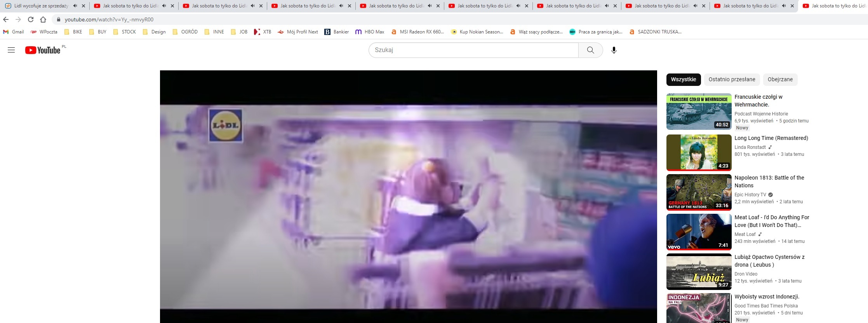Reload the current YouTube page
The image size is (868, 323).
[x=31, y=19]
